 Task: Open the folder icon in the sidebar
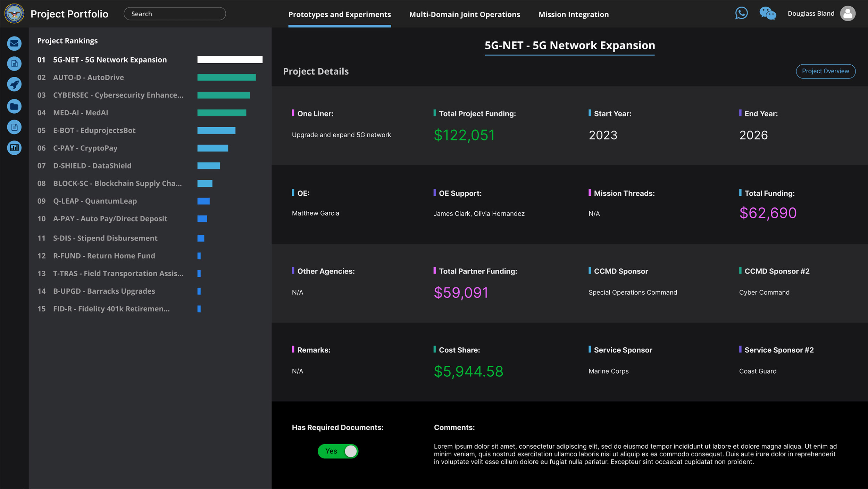pyautogui.click(x=14, y=106)
